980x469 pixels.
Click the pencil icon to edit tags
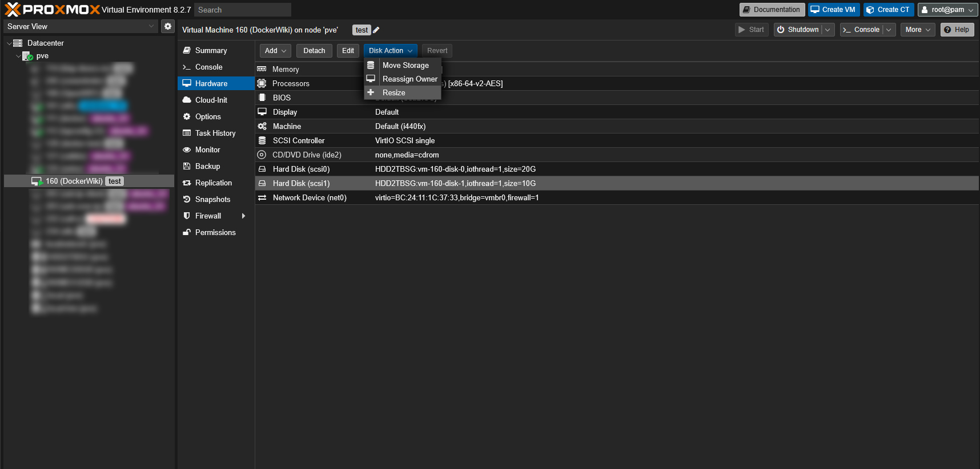[376, 30]
